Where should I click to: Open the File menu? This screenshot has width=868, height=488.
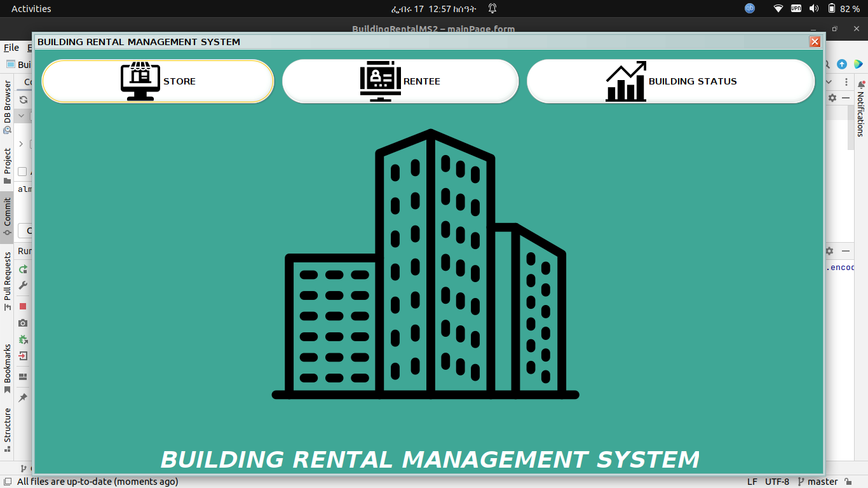point(11,47)
